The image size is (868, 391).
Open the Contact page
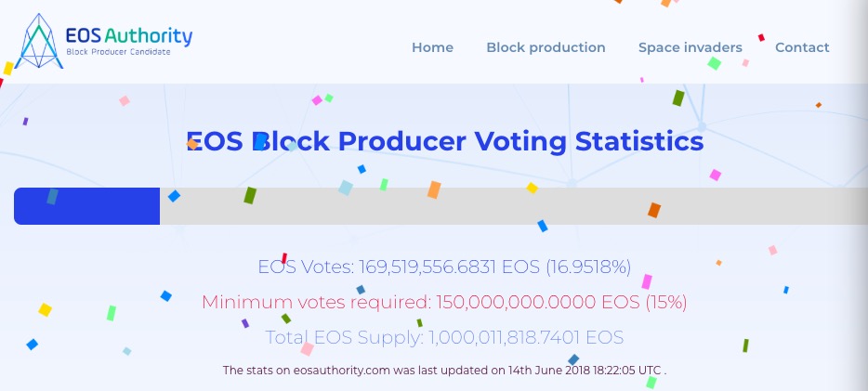pos(802,47)
